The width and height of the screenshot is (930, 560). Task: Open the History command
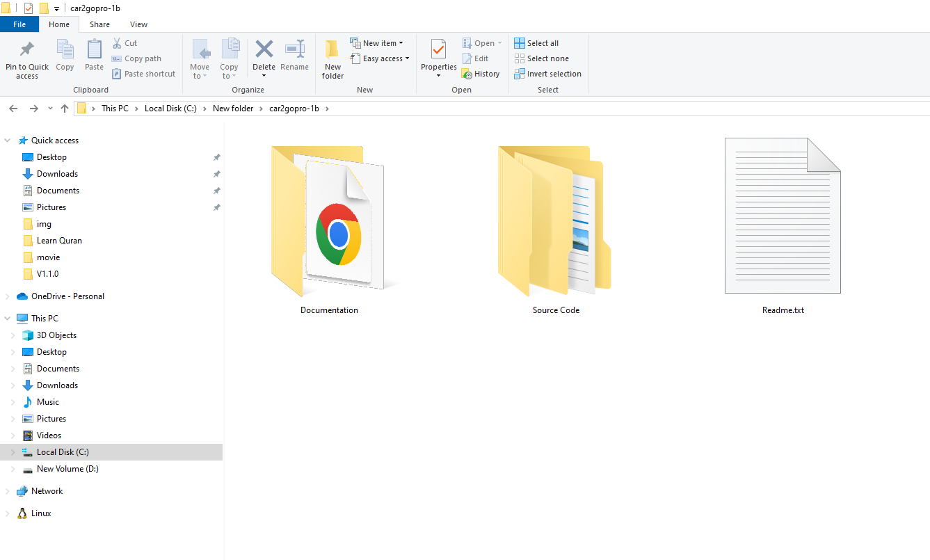(481, 74)
